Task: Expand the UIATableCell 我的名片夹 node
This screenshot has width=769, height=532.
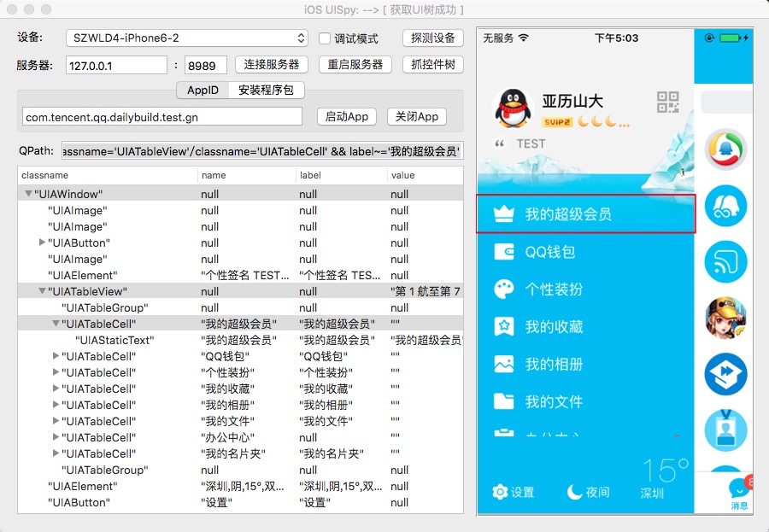Action: pyautogui.click(x=56, y=453)
